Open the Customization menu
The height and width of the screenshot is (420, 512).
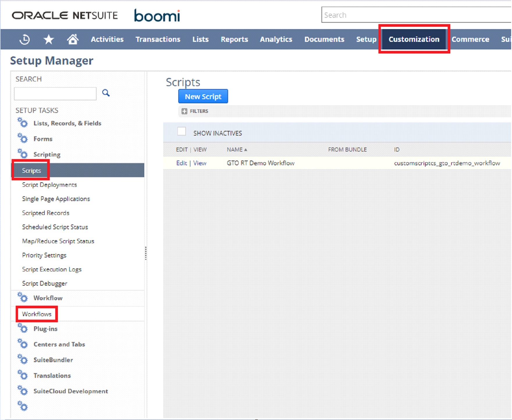coord(414,39)
